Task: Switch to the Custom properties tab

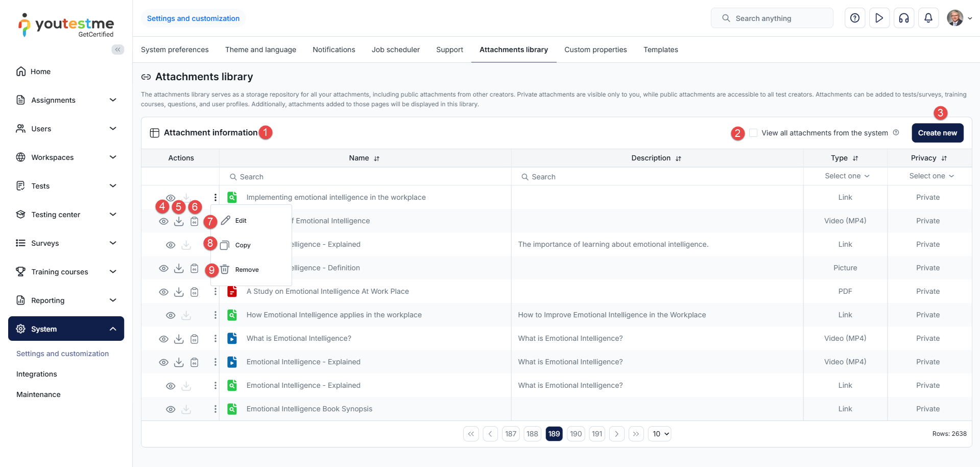Action: pyautogui.click(x=595, y=50)
